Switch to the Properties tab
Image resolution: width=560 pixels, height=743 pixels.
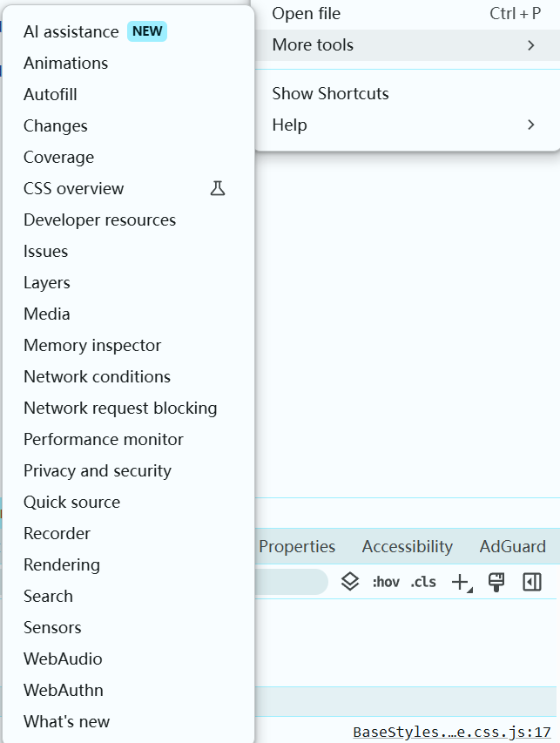click(x=297, y=547)
